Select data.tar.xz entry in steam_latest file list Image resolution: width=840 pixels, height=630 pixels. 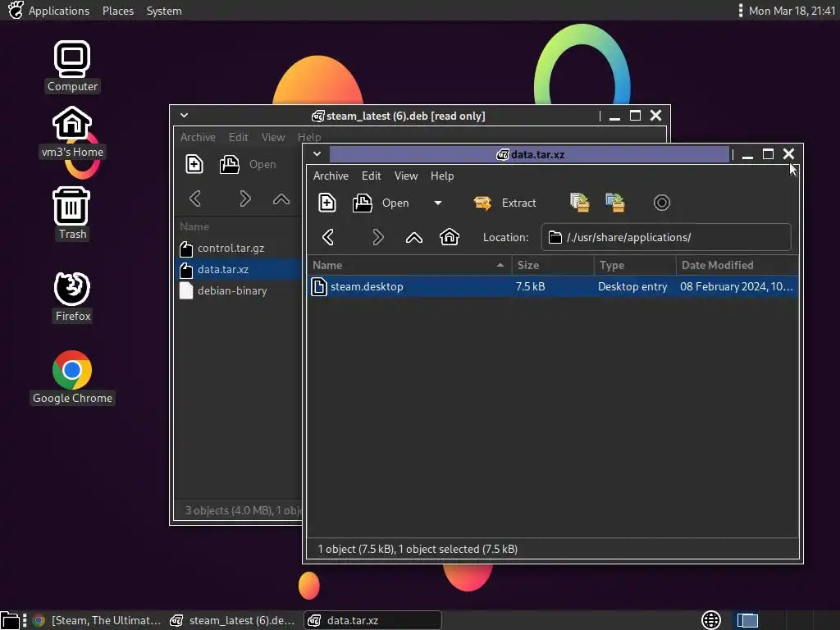click(x=239, y=269)
